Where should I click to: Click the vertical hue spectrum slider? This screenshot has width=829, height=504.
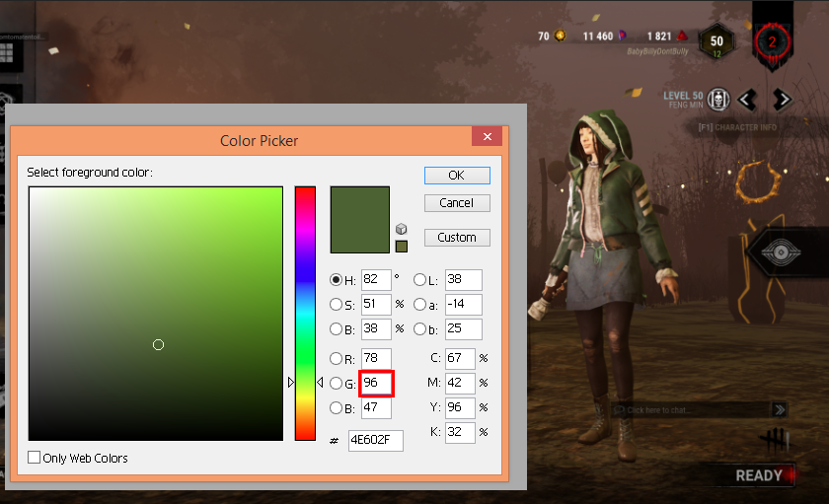coord(305,314)
